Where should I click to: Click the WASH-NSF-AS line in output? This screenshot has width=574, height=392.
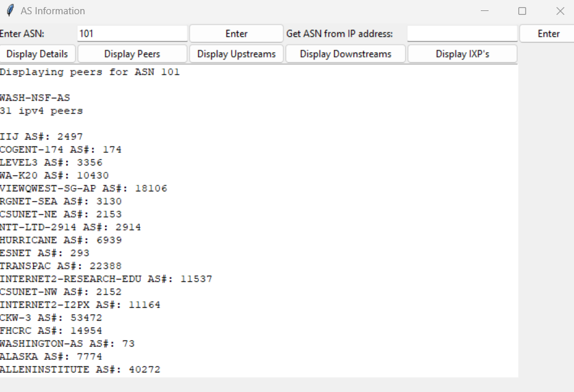coord(35,98)
